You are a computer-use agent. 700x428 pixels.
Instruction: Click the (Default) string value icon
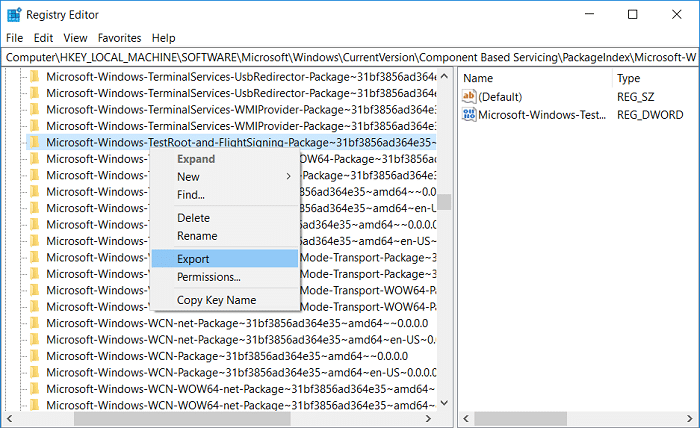(469, 96)
